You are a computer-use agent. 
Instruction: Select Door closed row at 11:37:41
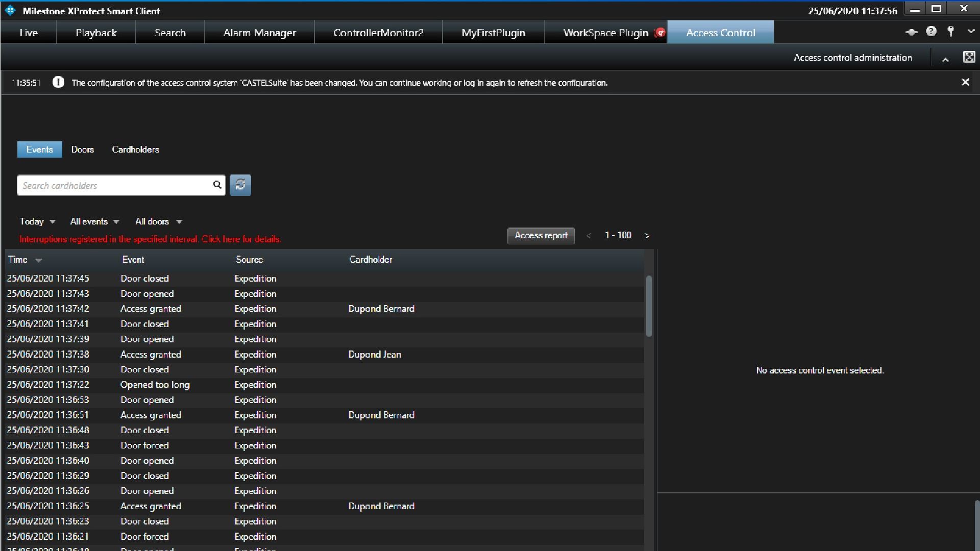325,324
